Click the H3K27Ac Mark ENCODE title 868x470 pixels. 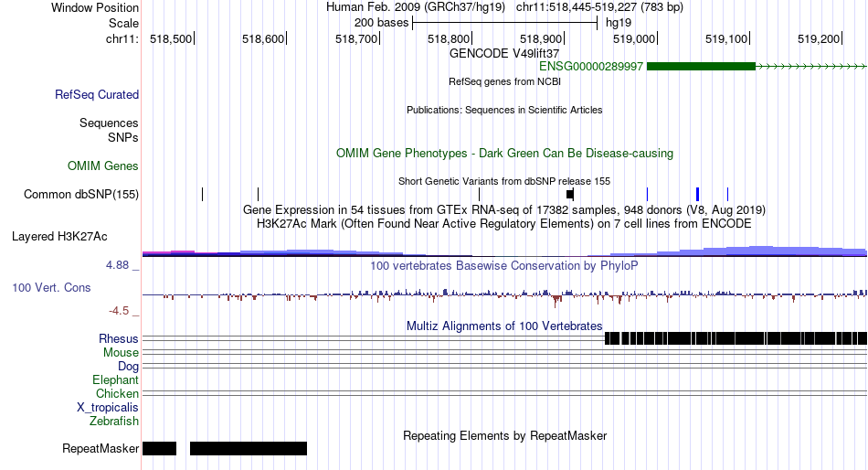[x=504, y=223]
